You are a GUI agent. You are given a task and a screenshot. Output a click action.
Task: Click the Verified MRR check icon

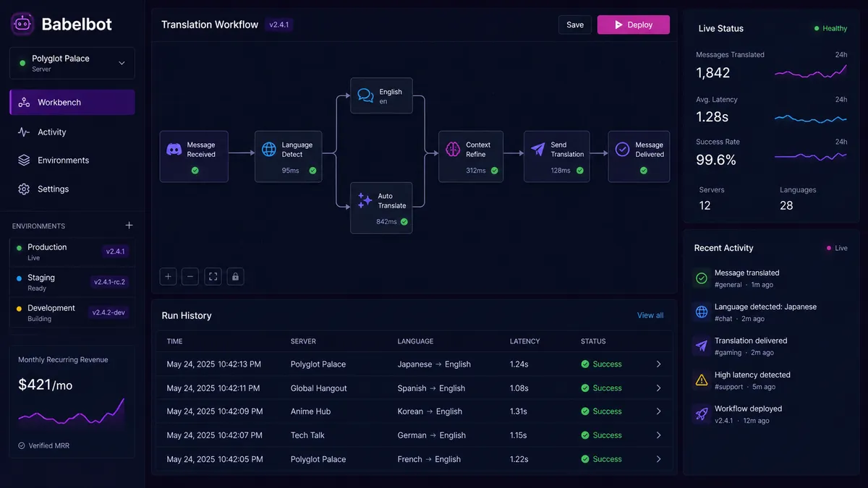pos(22,445)
